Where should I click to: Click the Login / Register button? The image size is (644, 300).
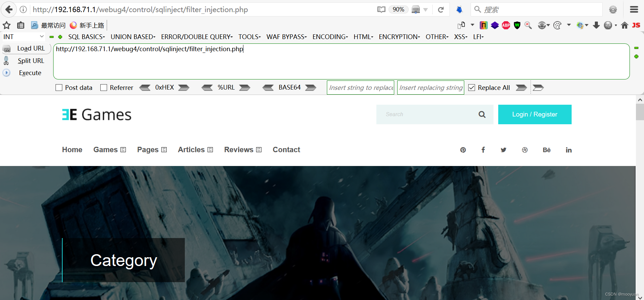point(535,114)
